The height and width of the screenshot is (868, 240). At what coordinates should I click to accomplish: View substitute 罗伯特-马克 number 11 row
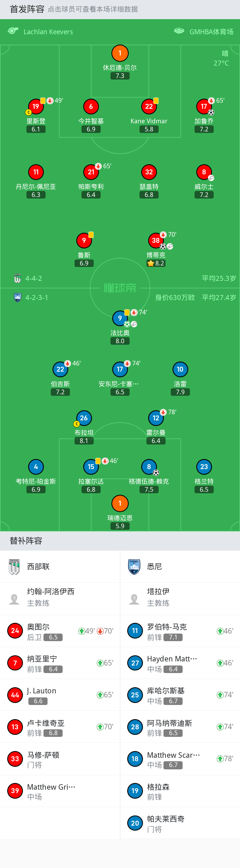click(180, 631)
